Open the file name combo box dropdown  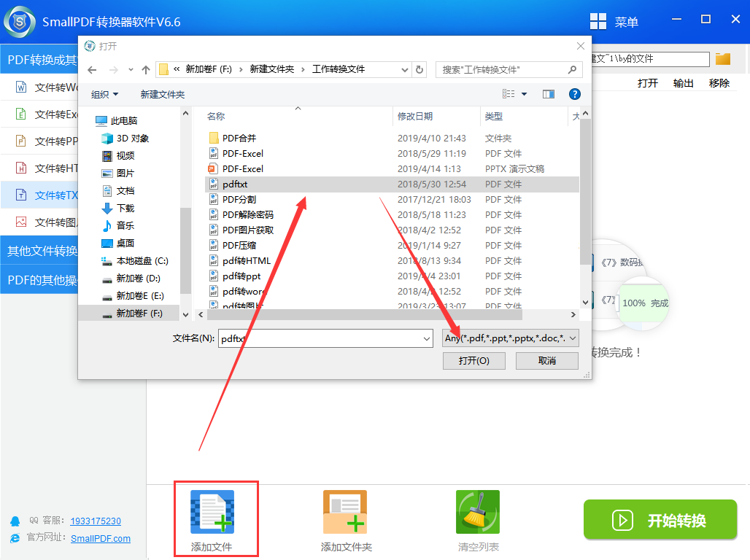427,338
